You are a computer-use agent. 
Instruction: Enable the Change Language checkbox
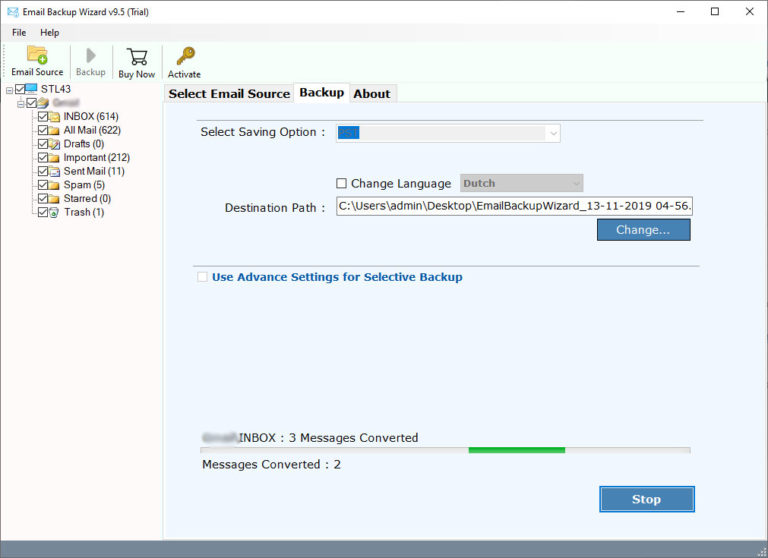point(341,183)
